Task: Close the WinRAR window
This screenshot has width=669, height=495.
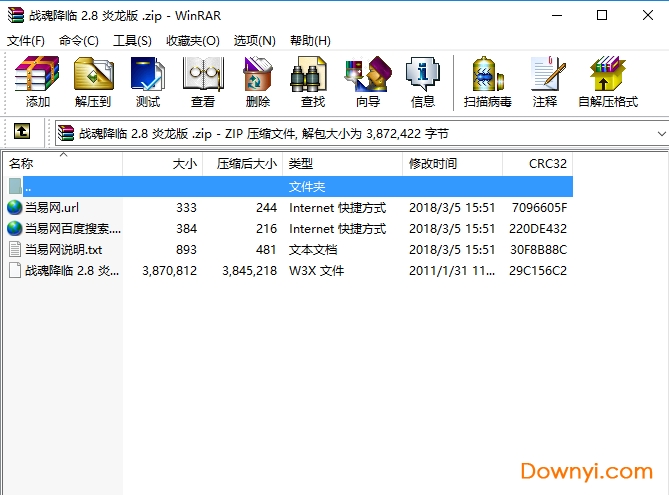Action: 648,15
